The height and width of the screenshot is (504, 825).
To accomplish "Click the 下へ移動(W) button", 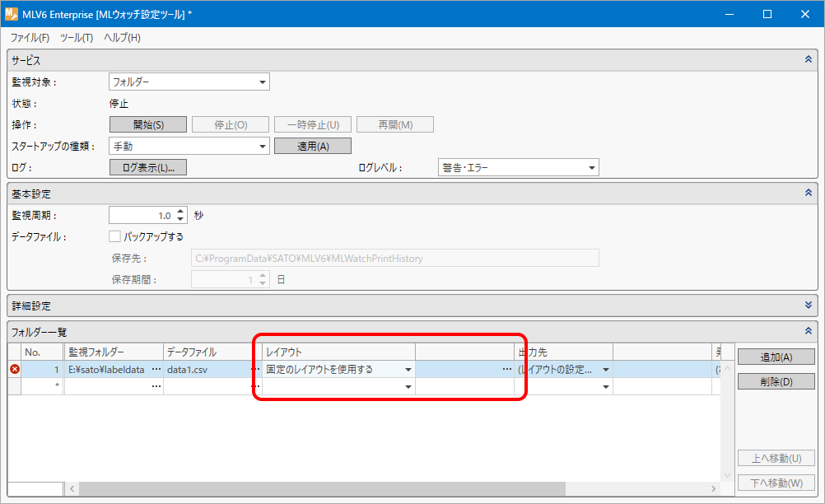I will [x=776, y=483].
